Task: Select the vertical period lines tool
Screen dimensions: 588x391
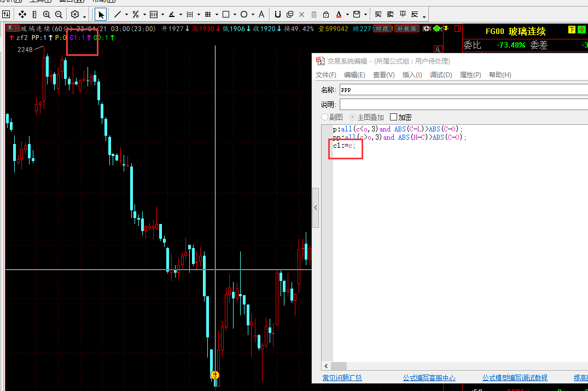Action: [153, 14]
